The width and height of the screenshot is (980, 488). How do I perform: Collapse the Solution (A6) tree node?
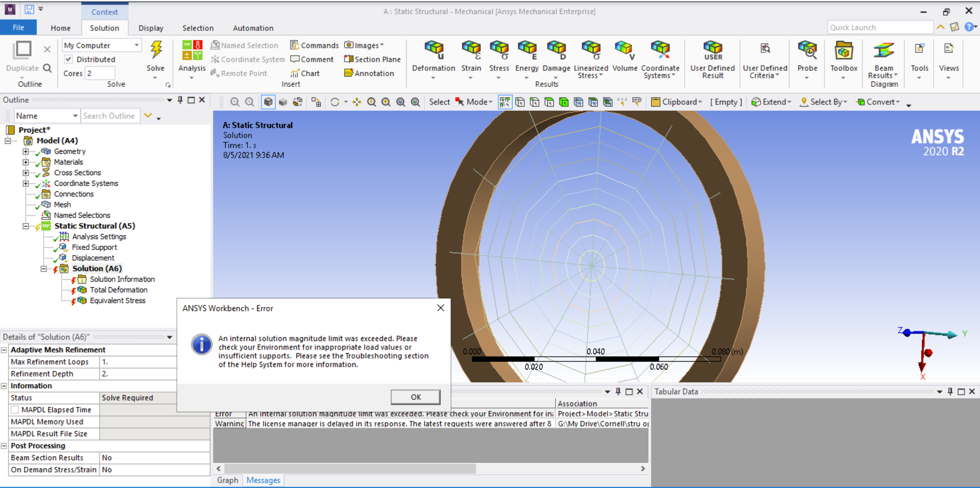44,269
